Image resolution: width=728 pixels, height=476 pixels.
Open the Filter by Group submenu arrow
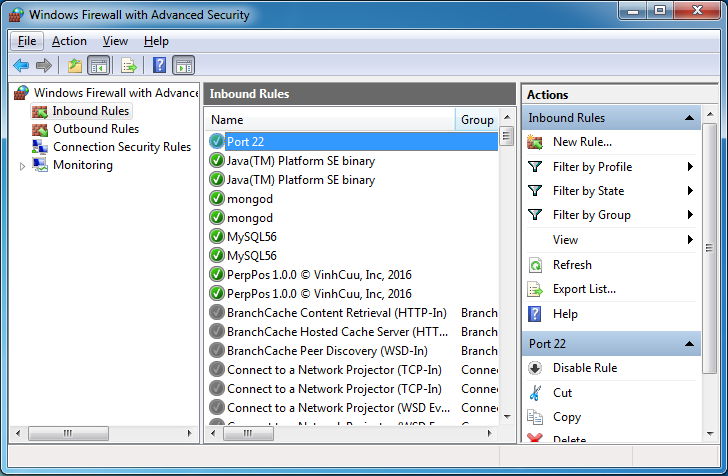(x=690, y=215)
